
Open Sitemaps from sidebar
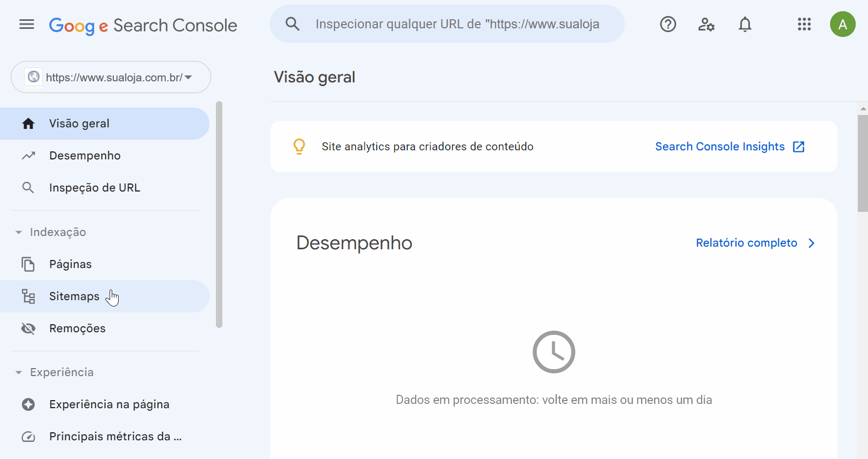coord(105,296)
